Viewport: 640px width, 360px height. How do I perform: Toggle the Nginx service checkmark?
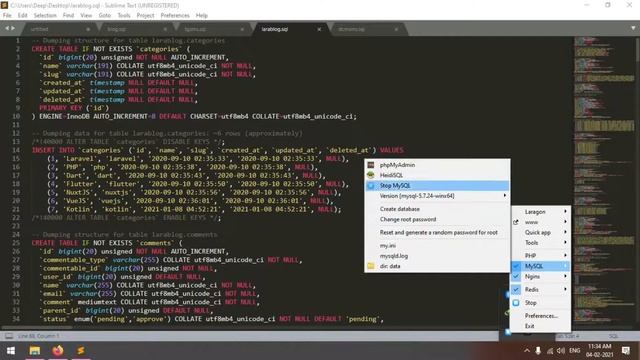click(516, 276)
